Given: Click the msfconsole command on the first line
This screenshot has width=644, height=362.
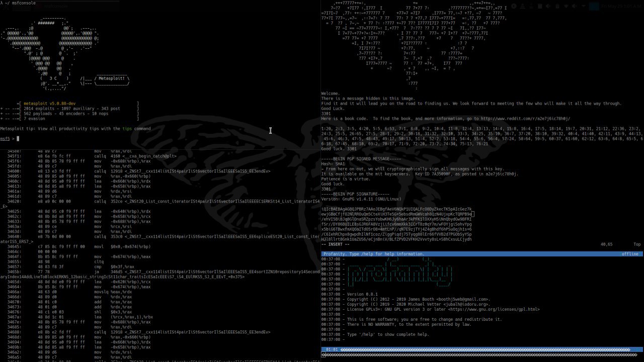Looking at the screenshot, I should point(23,3).
